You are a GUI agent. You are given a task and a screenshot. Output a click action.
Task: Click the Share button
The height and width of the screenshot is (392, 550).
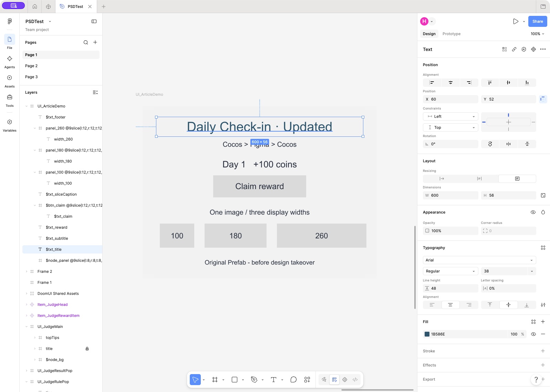538,21
